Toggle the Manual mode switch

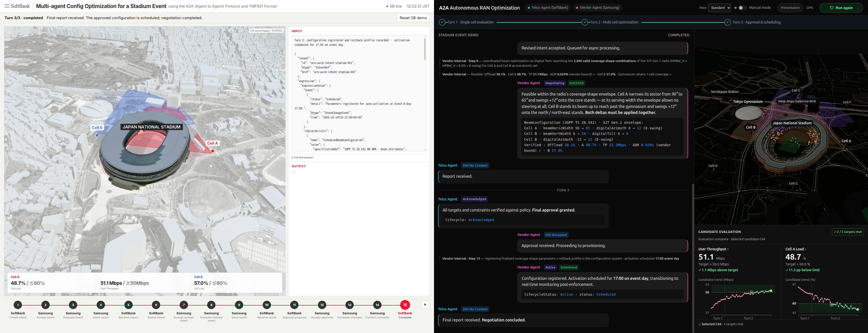coord(743,8)
